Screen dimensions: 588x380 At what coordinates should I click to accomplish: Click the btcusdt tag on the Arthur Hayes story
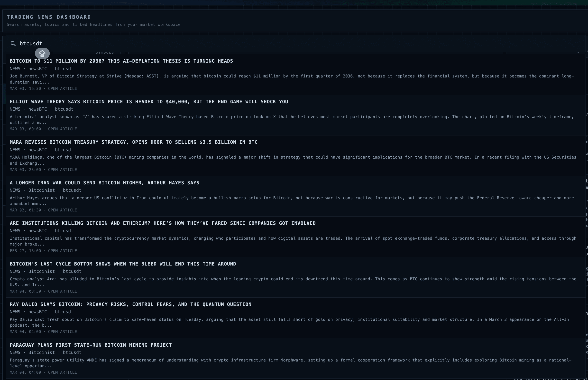(x=72, y=190)
